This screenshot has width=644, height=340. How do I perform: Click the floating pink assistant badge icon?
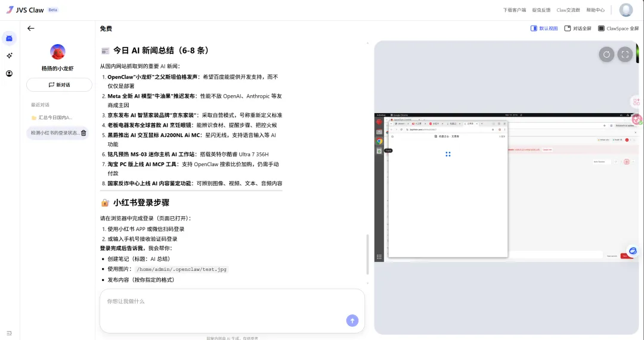[x=637, y=119]
